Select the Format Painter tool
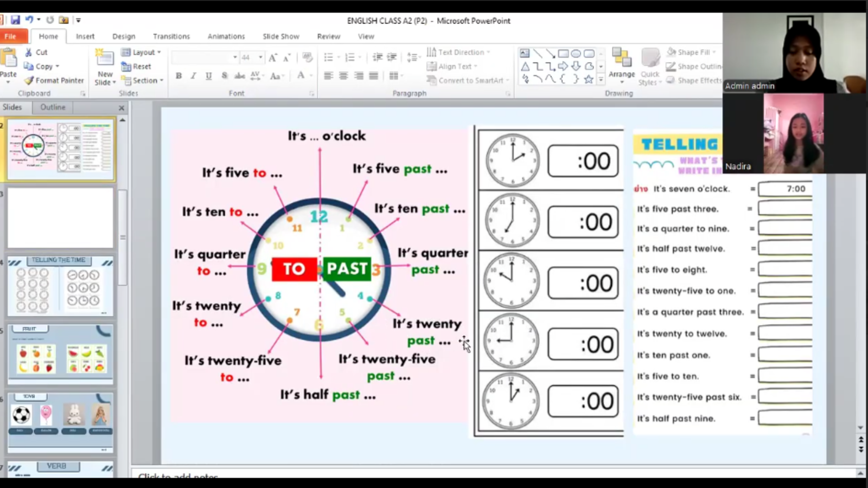868x488 pixels. point(54,80)
